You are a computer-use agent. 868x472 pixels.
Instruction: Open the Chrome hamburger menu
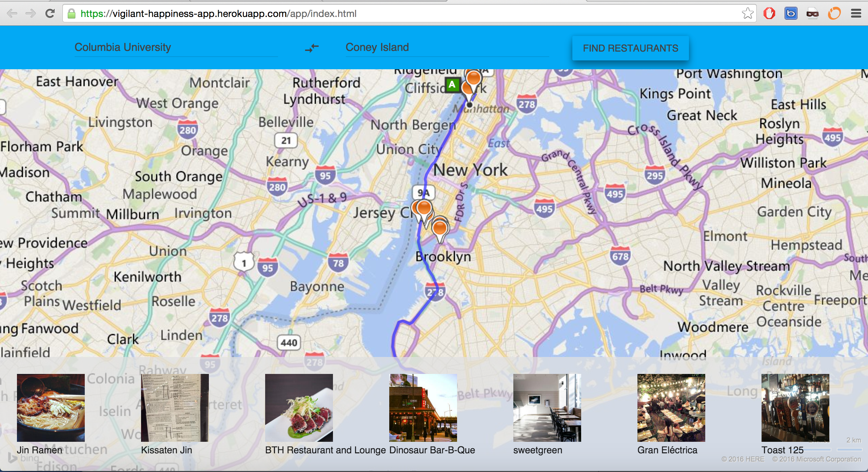pos(856,14)
